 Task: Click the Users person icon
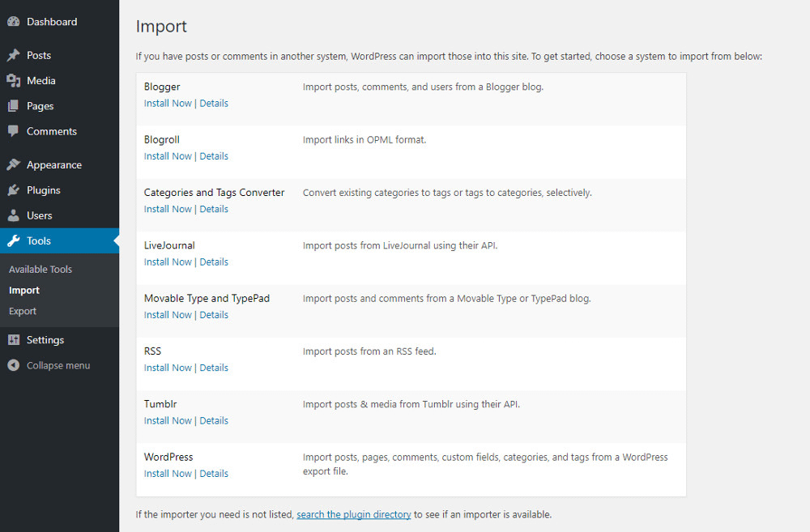tap(13, 215)
